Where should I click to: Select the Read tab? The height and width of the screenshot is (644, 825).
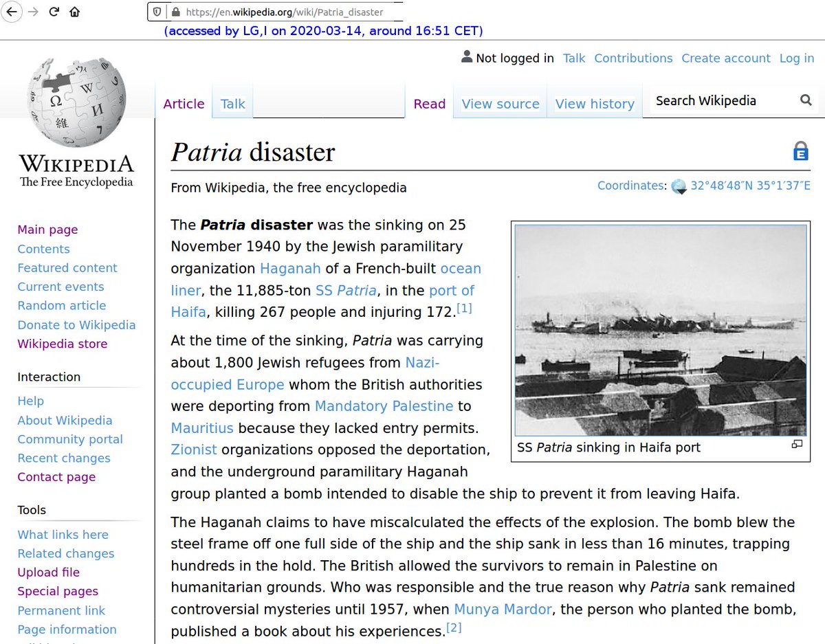click(430, 104)
